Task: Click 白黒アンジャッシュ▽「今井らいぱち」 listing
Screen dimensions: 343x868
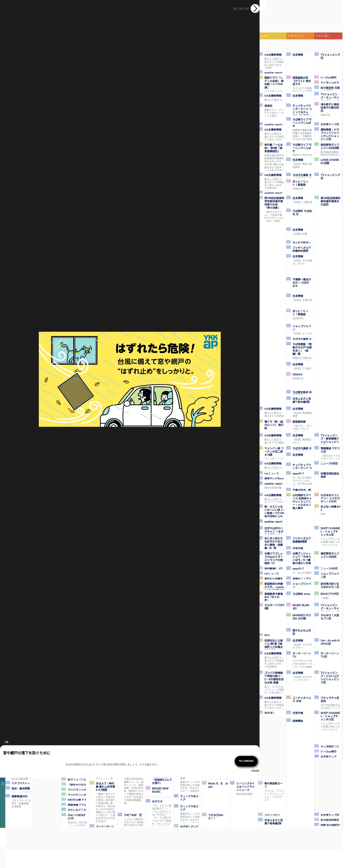Action: click(x=302, y=558)
